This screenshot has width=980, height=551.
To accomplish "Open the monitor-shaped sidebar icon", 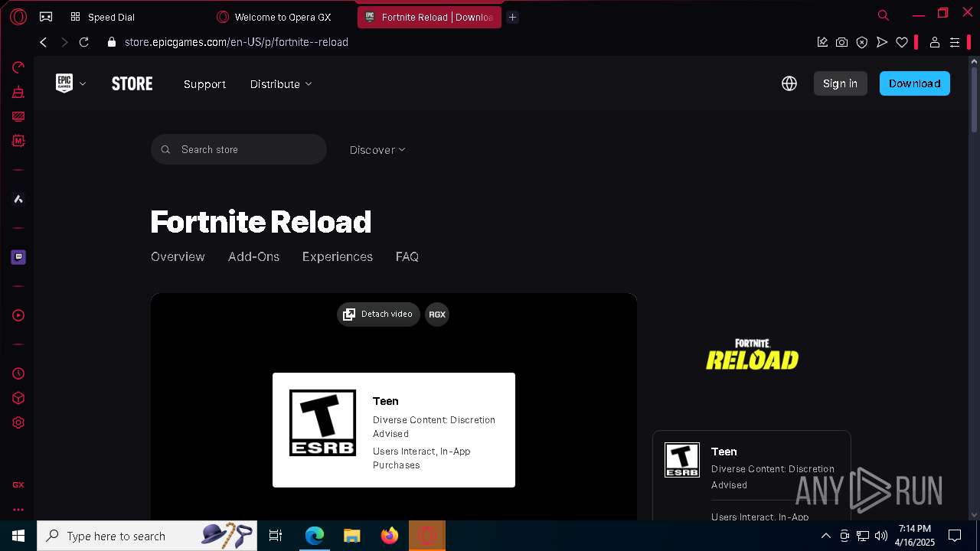I will pos(18,116).
